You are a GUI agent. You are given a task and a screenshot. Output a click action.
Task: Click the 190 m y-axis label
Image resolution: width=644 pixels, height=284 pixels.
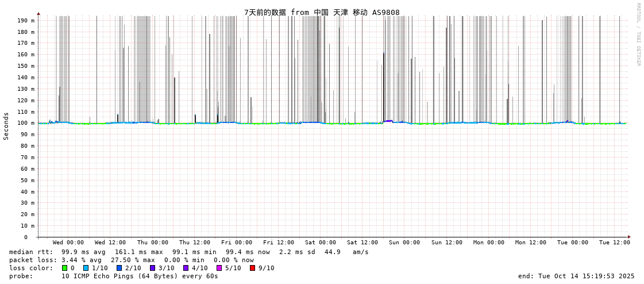(25, 20)
